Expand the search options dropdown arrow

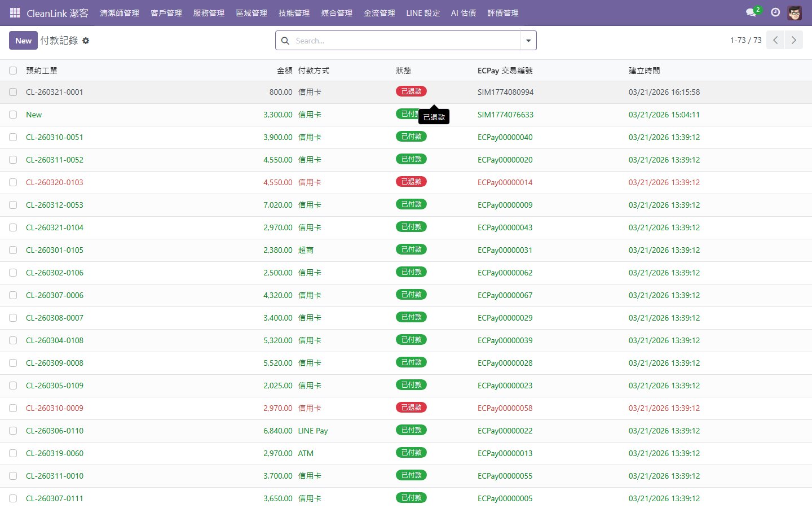pos(528,41)
